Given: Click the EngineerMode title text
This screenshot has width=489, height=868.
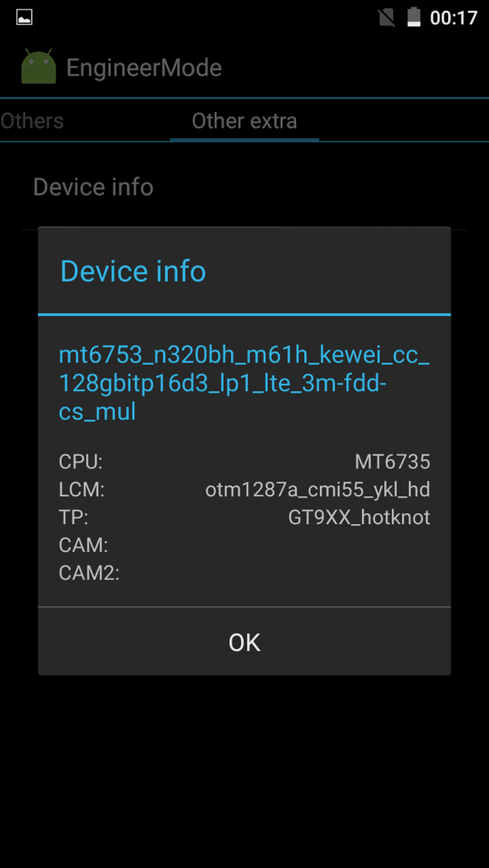Looking at the screenshot, I should coord(144,68).
